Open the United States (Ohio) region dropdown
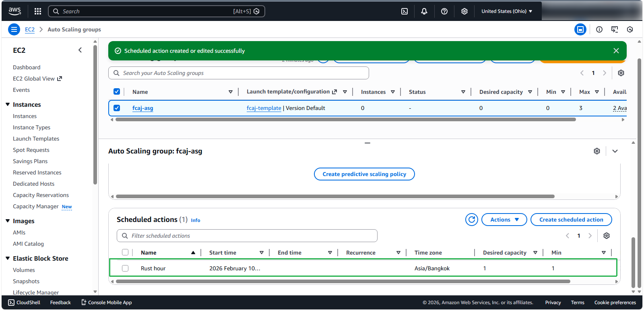 coord(507,11)
